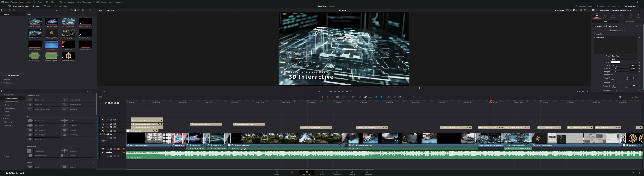This screenshot has height=176, width=644.
Task: Solo audio track A1
Action: point(115,149)
